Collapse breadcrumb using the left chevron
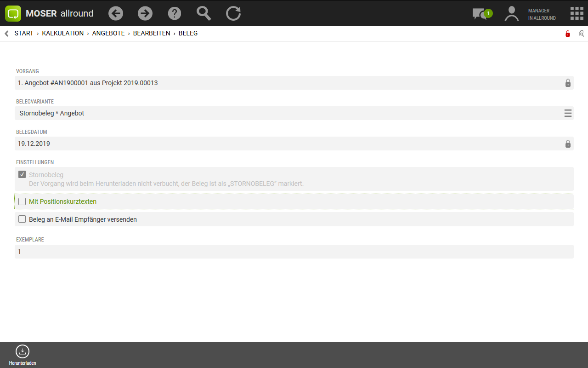588x368 pixels. coord(6,34)
